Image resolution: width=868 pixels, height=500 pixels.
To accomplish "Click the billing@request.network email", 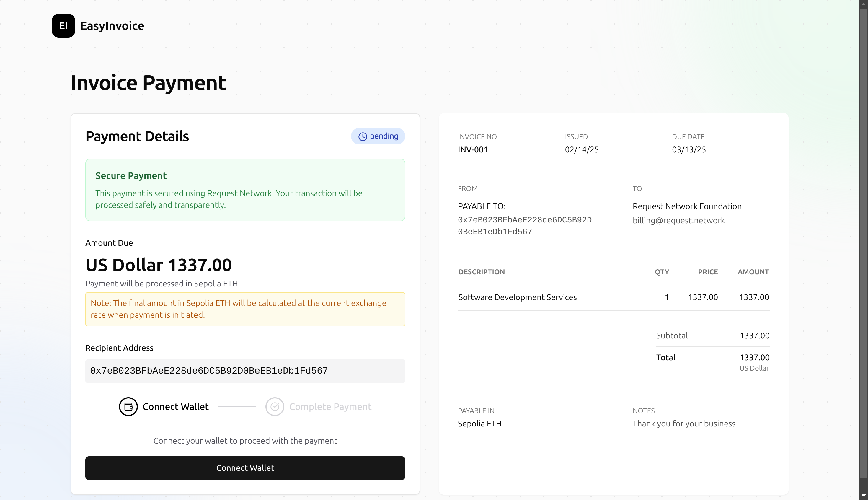I will pyautogui.click(x=678, y=221).
